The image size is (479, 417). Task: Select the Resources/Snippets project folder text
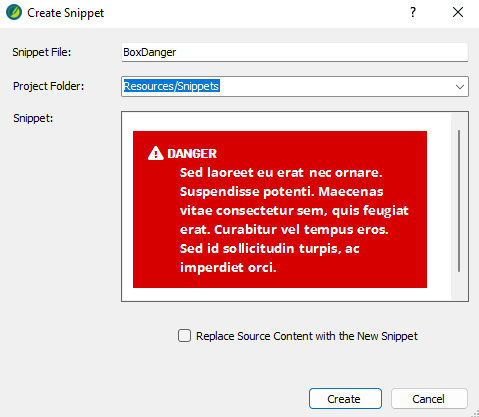(x=172, y=86)
